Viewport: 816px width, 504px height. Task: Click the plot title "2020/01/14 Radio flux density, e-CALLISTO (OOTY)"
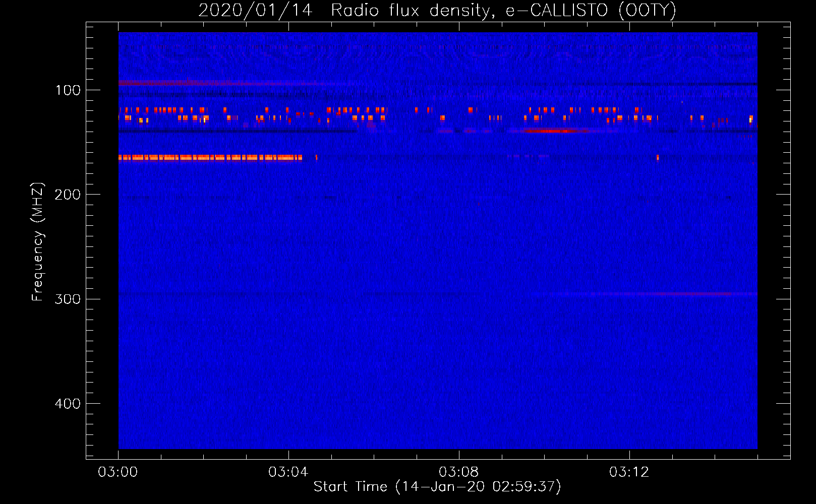[437, 10]
